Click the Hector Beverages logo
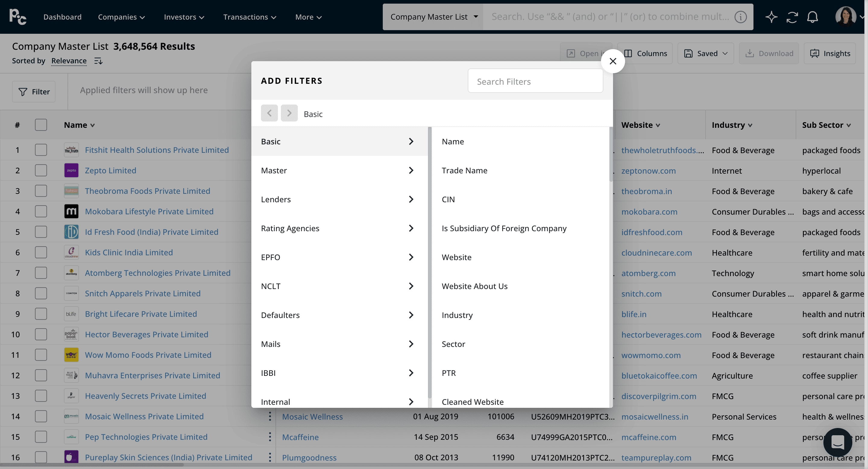The width and height of the screenshot is (868, 469). click(71, 335)
